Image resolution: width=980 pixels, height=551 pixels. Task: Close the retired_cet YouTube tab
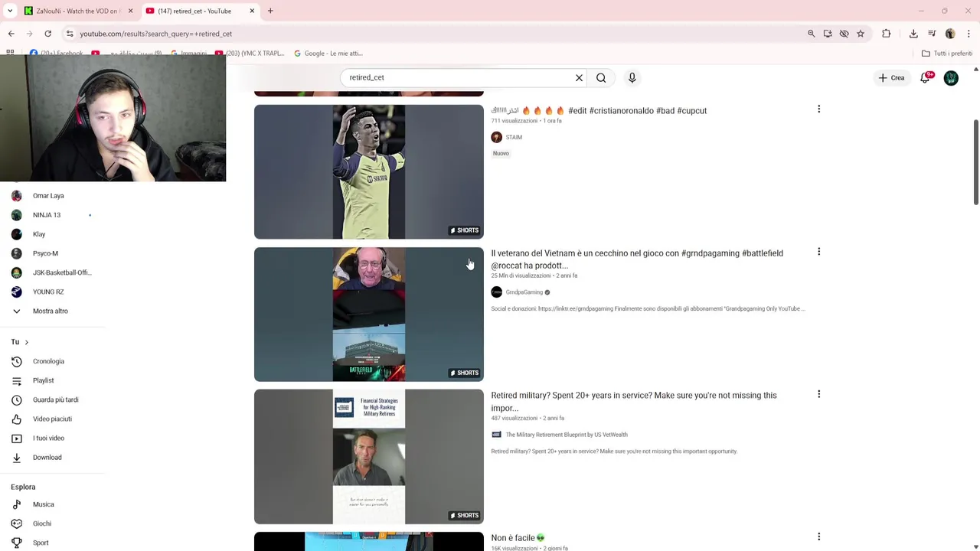[x=252, y=11]
